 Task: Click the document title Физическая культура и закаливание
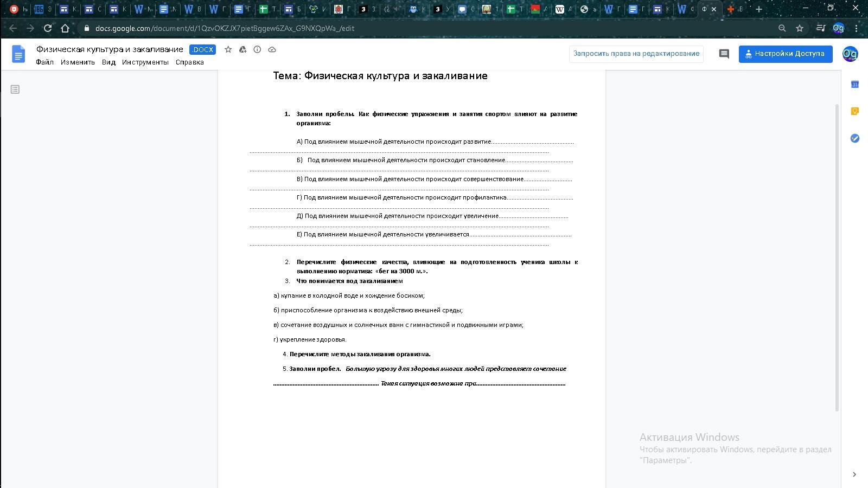[x=110, y=49]
